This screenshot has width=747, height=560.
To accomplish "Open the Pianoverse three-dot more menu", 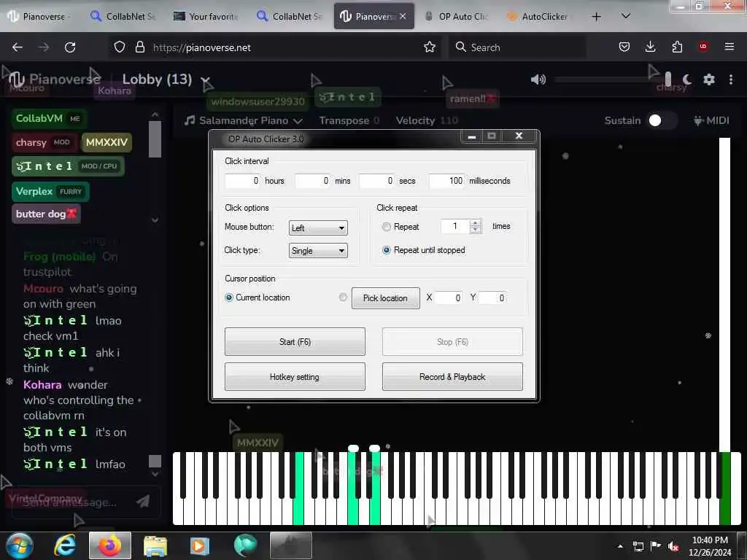I will point(731,79).
